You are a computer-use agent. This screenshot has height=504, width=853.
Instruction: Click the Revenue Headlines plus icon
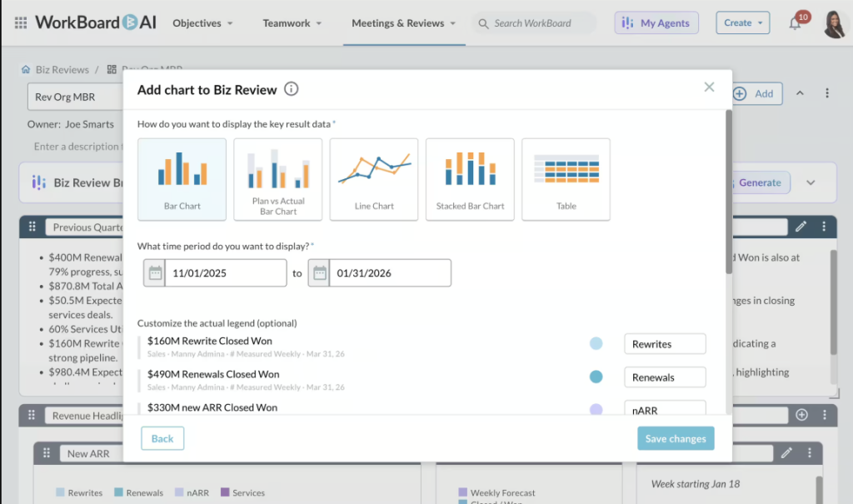801,415
